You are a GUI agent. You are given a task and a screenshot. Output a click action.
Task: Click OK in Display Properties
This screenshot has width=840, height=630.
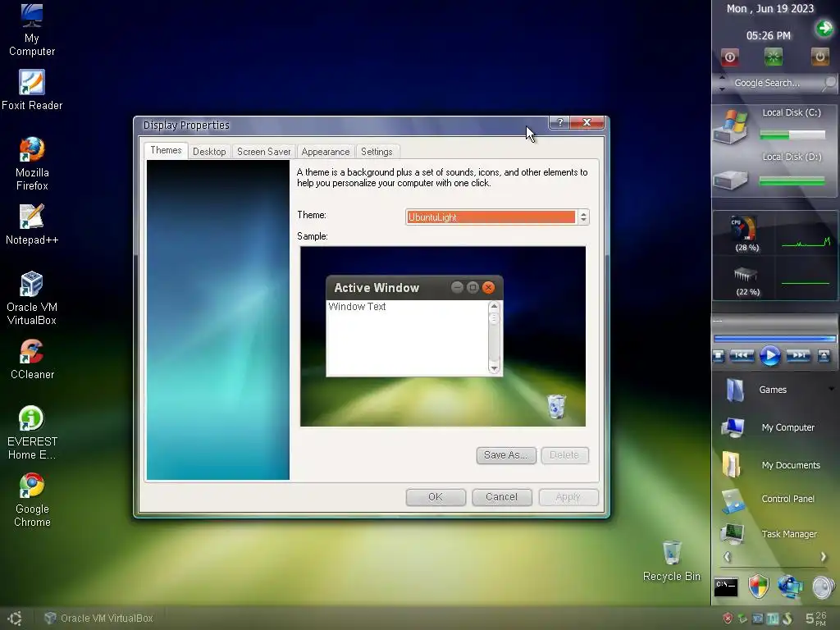tap(436, 497)
